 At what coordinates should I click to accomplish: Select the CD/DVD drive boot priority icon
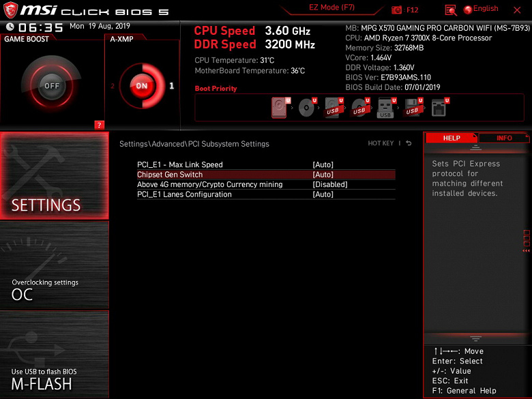tap(308, 108)
